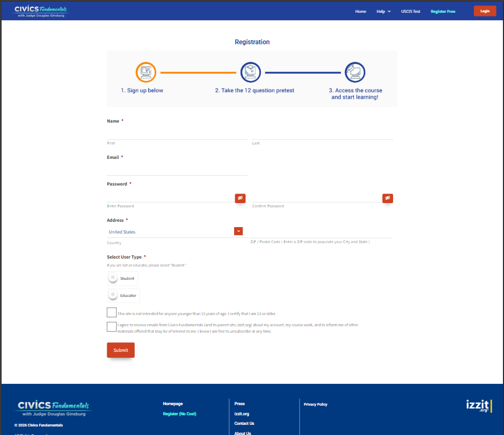Check the agree to receive emails box
Viewport: 504px width, 435px height.
coord(111,327)
